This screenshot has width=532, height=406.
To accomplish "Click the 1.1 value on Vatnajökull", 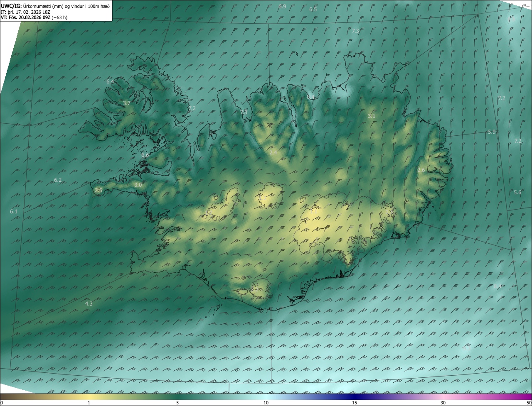I will (314, 211).
